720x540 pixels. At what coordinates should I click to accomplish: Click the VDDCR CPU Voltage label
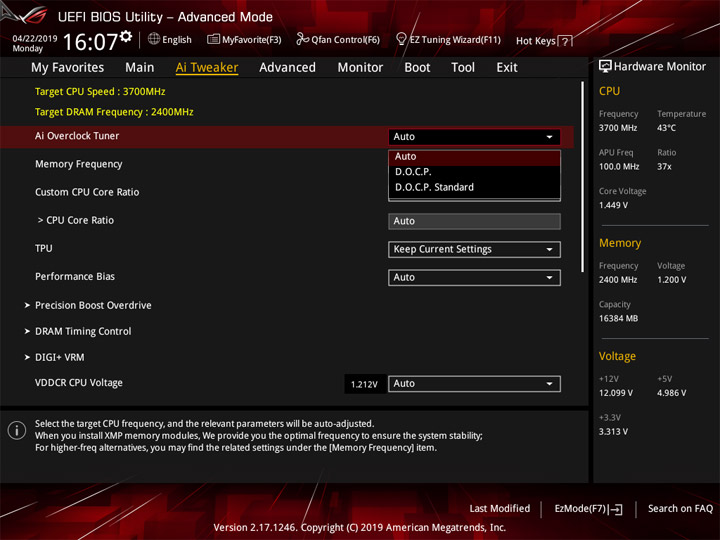click(79, 383)
